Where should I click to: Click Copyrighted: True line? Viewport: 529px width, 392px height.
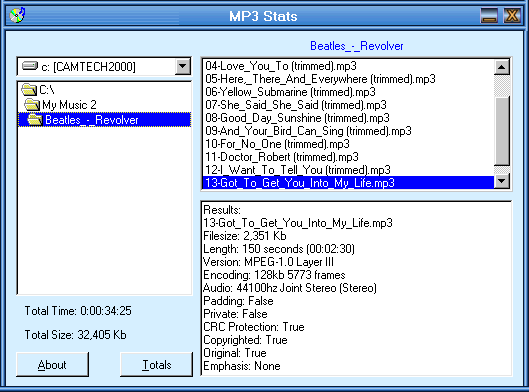(x=245, y=340)
